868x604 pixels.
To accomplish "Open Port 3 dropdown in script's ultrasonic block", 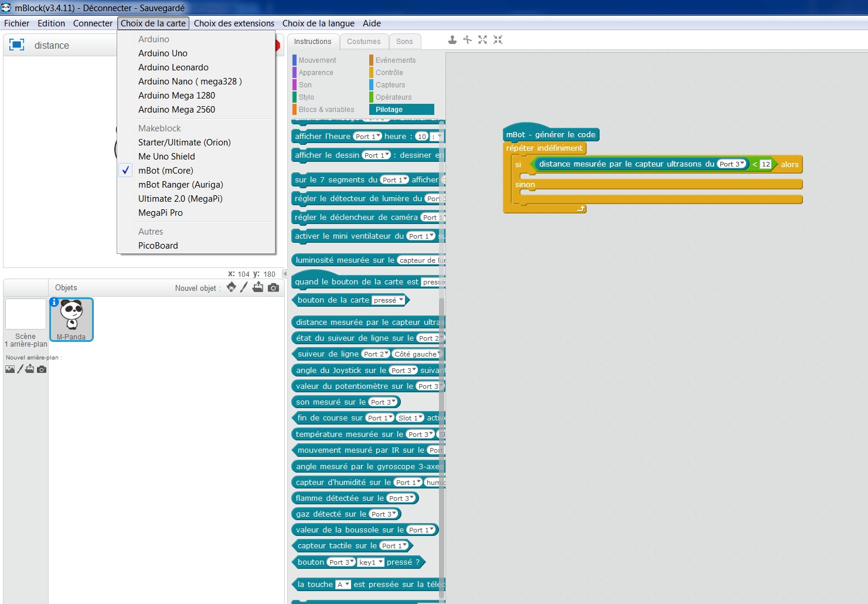I will click(731, 164).
